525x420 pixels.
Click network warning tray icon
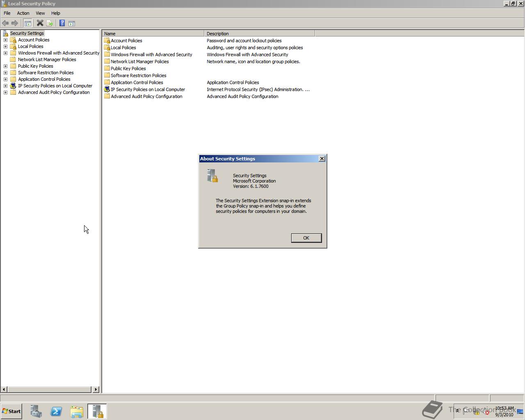click(x=476, y=411)
